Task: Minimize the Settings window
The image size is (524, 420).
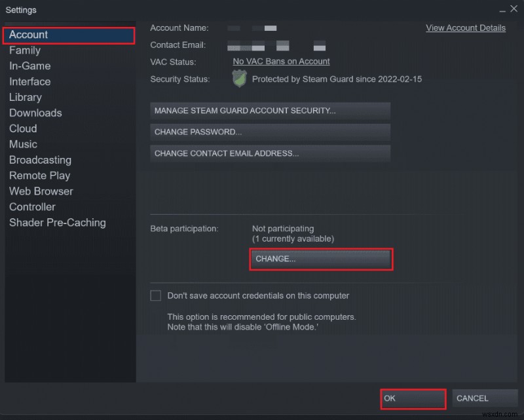Action: click(x=502, y=10)
